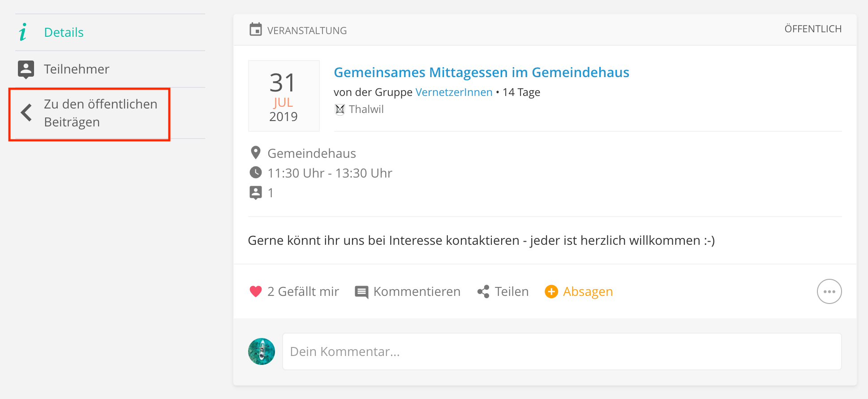This screenshot has width=868, height=399.
Task: Click into the Dein Kommentar field
Action: click(562, 351)
